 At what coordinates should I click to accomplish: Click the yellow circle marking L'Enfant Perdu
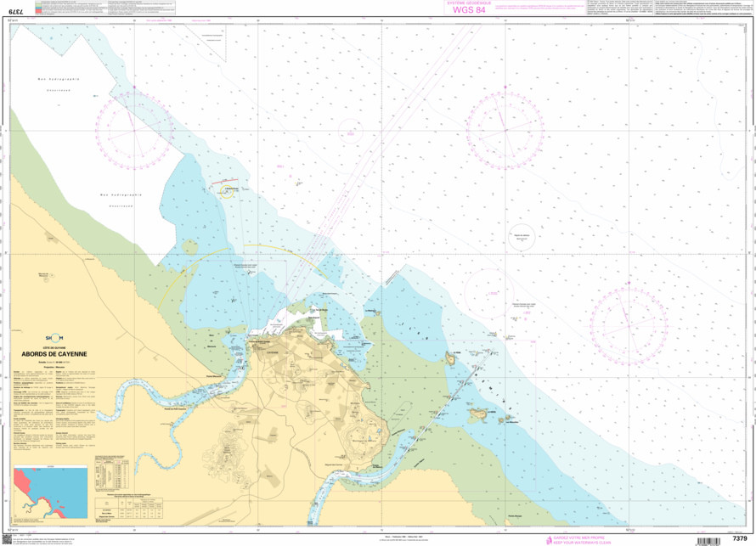click(x=227, y=192)
